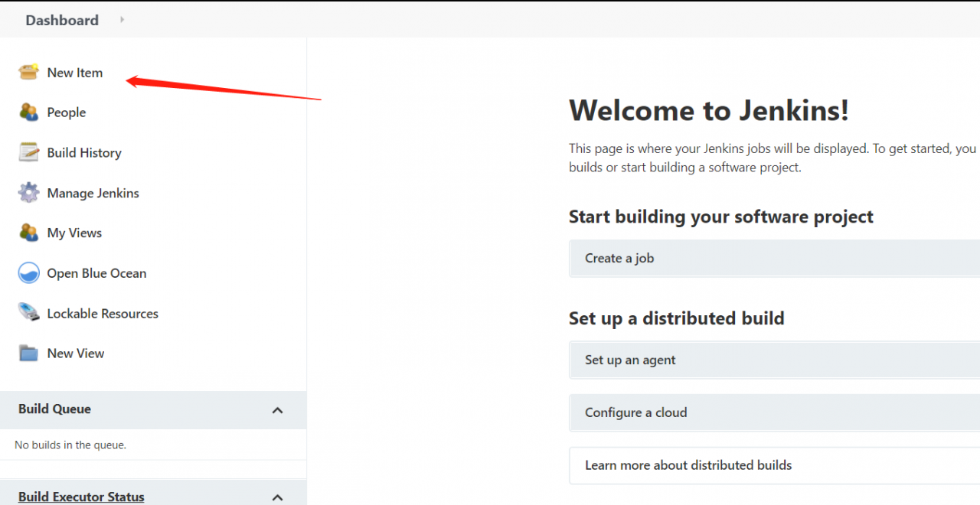Viewport: 980px width, 505px height.
Task: Click the New View folder icon
Action: 28,353
